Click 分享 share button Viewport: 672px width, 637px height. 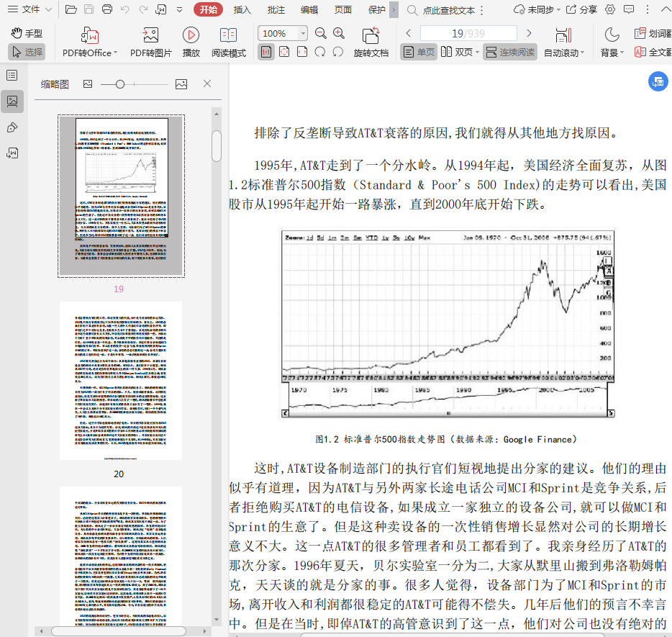pos(581,9)
